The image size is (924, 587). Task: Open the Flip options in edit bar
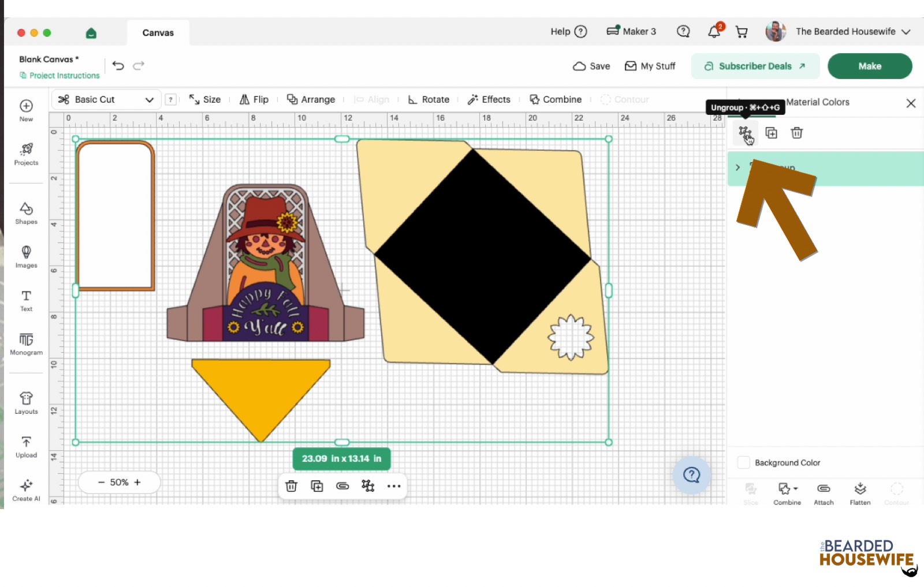(x=254, y=99)
